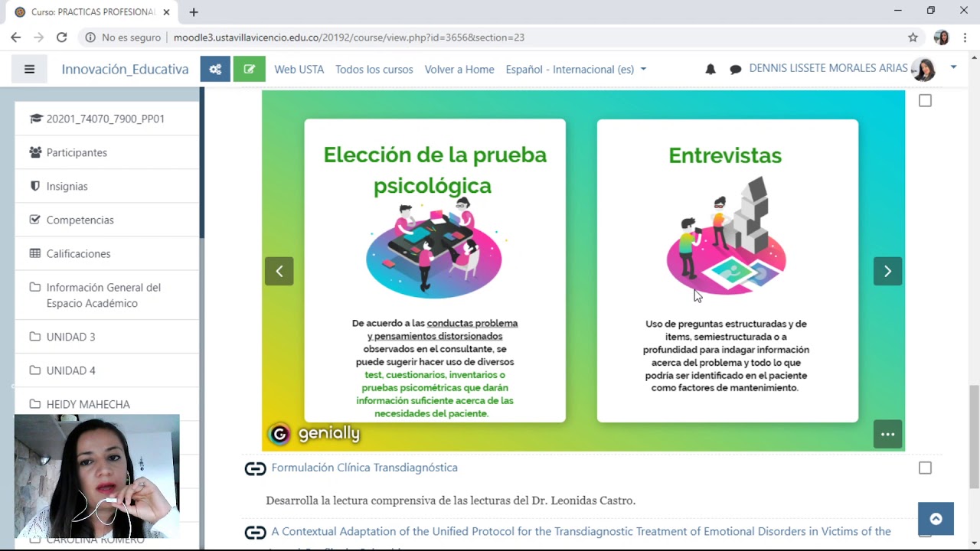Click the browser address bar URL
Image resolution: width=980 pixels, height=551 pixels.
tap(348, 37)
